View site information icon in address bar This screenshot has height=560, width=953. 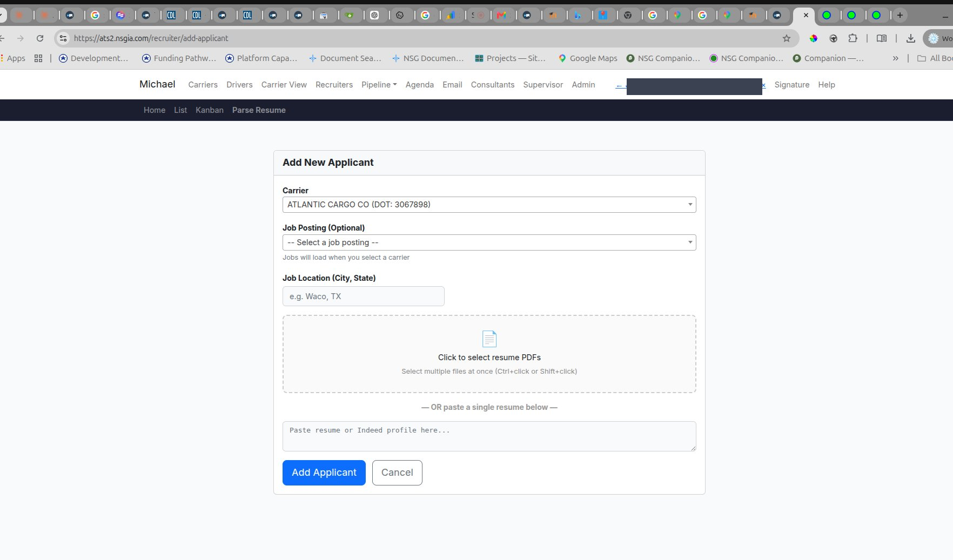64,38
